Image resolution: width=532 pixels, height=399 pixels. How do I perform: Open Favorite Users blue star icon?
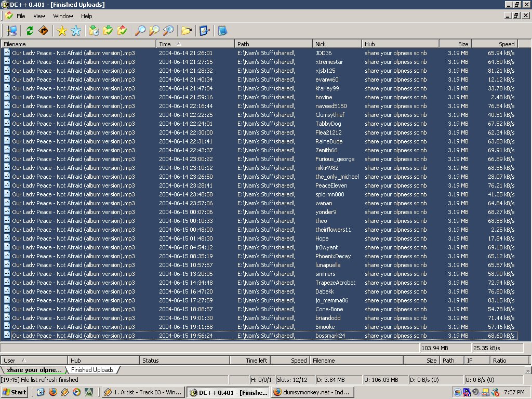coord(76,31)
